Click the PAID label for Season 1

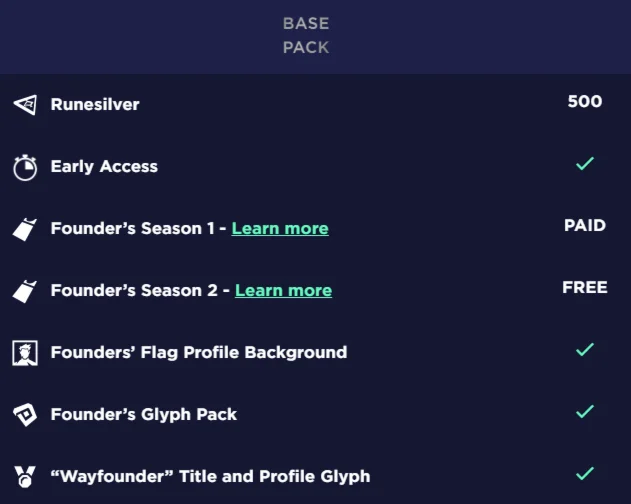[x=585, y=226]
